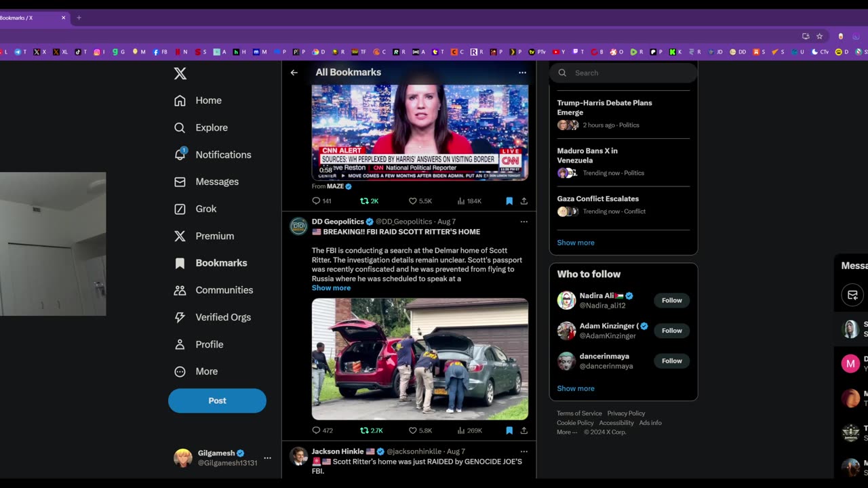Open the Gilgamesh account avatar
This screenshot has width=868, height=488.
pos(182,458)
